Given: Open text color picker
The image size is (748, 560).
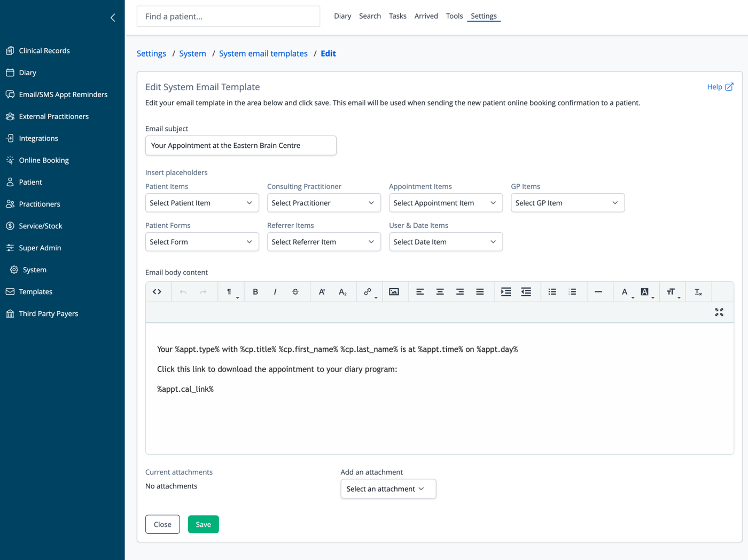Looking at the screenshot, I should [x=626, y=292].
